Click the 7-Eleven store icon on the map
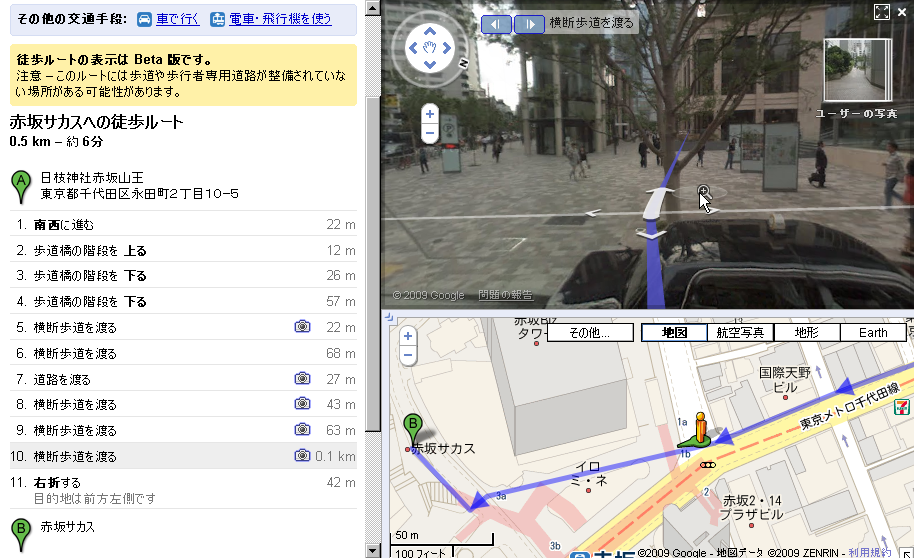 pyautogui.click(x=902, y=406)
